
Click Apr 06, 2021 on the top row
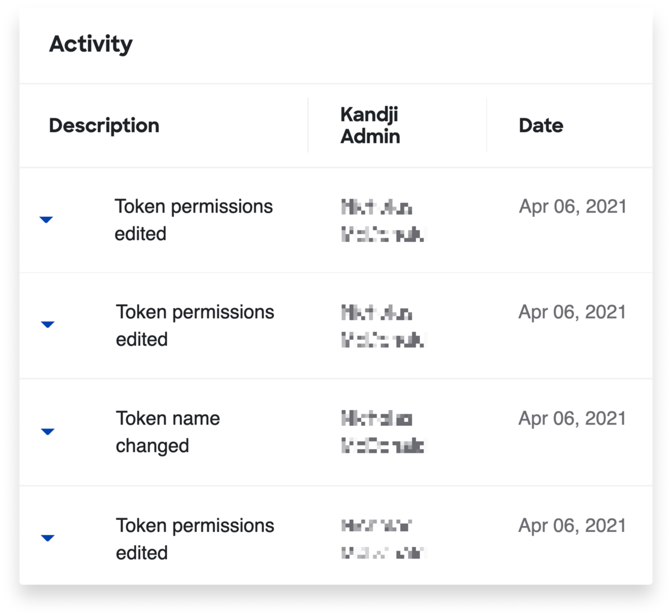[572, 207]
